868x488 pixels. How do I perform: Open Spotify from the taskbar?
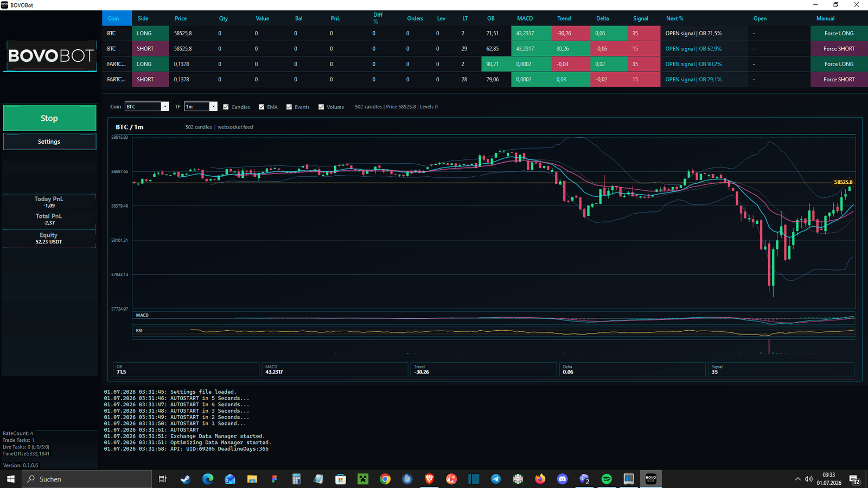(x=607, y=479)
